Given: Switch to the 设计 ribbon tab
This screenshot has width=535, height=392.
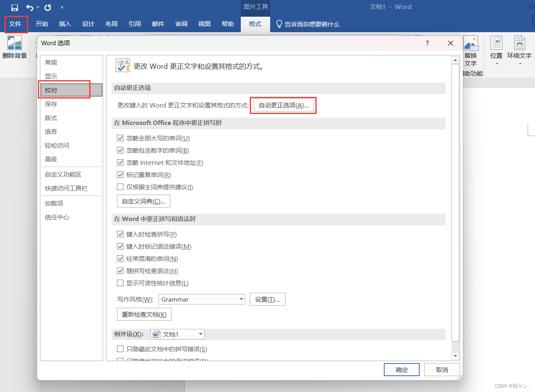Looking at the screenshot, I should click(88, 24).
